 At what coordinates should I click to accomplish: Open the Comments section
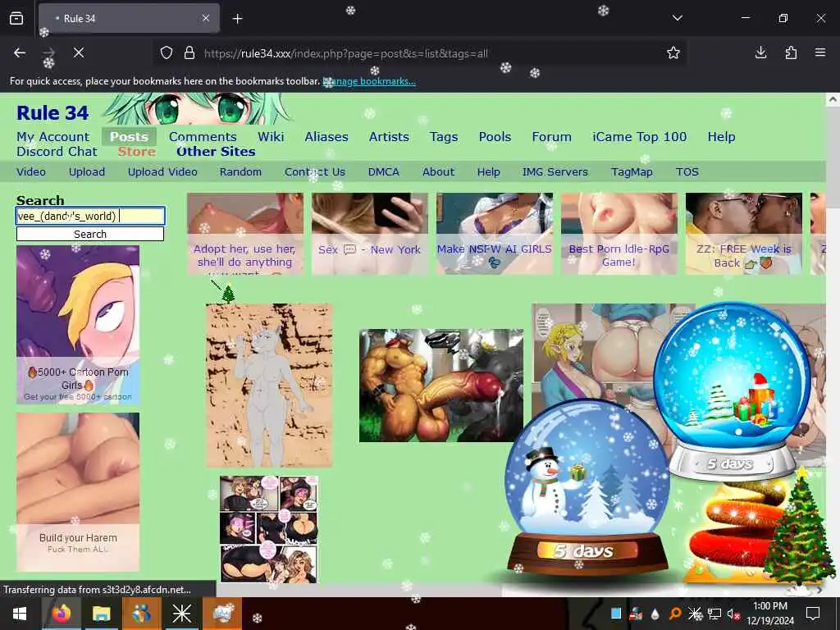click(203, 137)
